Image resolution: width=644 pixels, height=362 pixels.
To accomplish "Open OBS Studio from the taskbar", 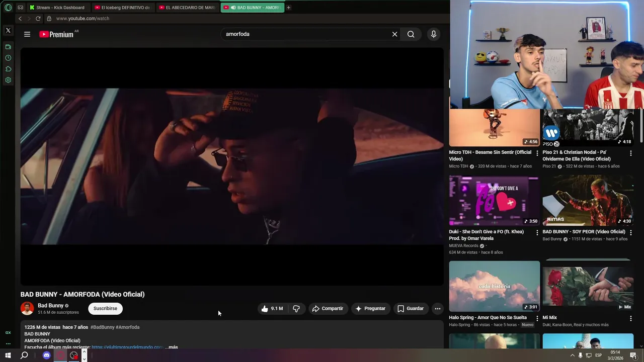I will [x=74, y=355].
